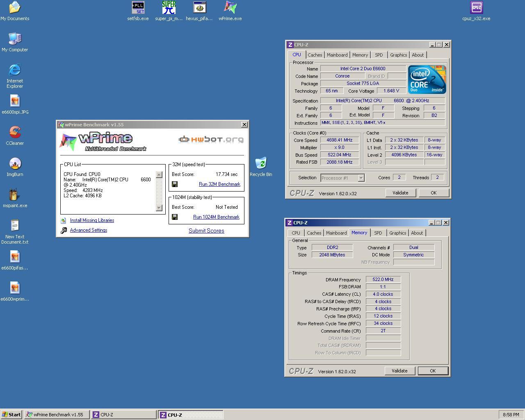
Task: Click Name field Intel Core 2 Duo E6600
Action: (363, 68)
